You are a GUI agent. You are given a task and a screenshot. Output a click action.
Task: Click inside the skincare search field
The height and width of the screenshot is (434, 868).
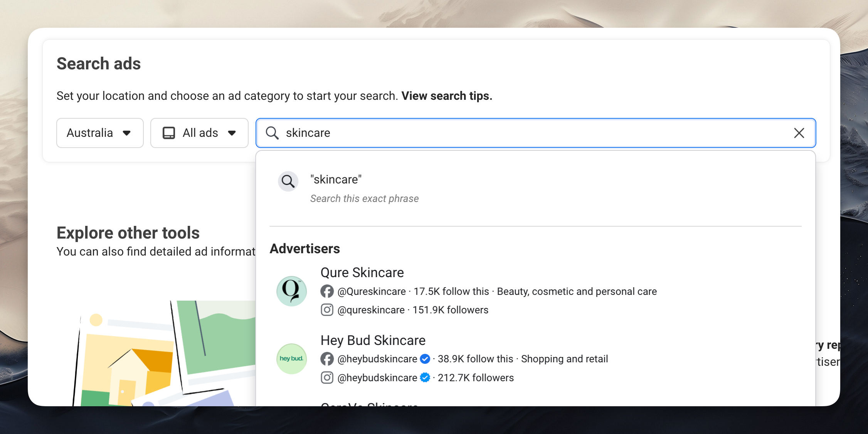tap(501, 133)
